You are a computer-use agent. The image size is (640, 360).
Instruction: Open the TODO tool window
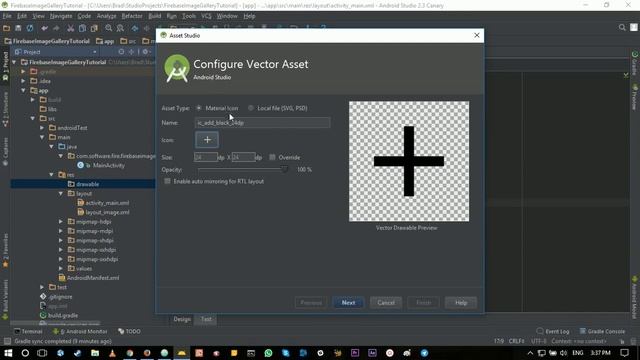click(129, 331)
